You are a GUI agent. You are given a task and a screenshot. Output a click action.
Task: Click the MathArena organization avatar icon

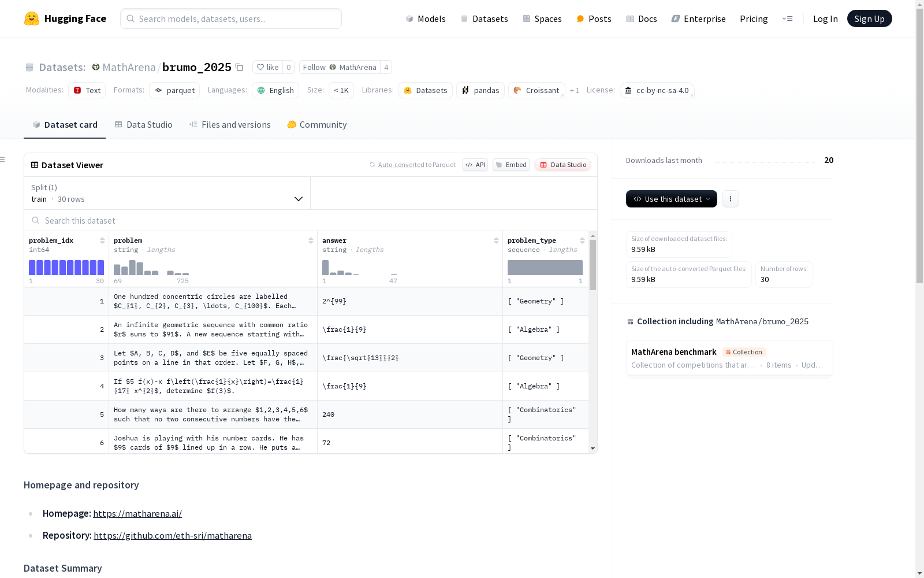click(96, 67)
